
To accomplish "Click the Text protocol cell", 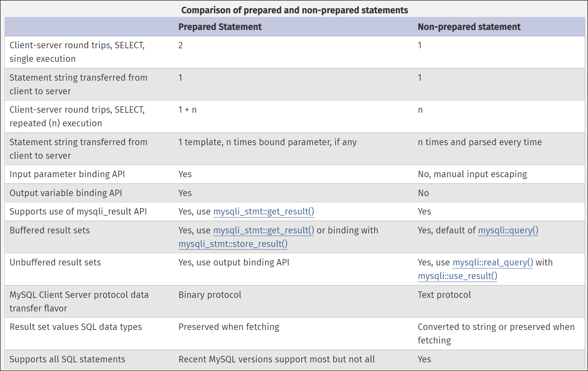I will point(444,295).
